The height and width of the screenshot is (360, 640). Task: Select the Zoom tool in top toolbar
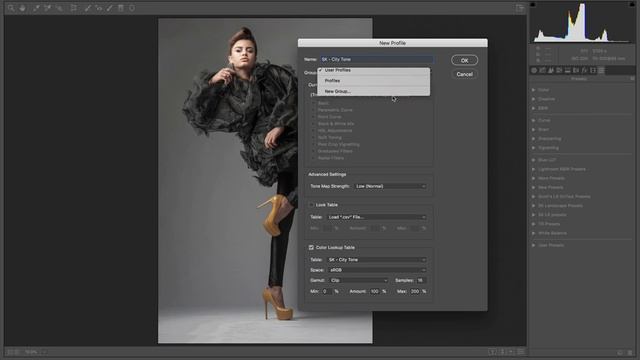pyautogui.click(x=11, y=8)
